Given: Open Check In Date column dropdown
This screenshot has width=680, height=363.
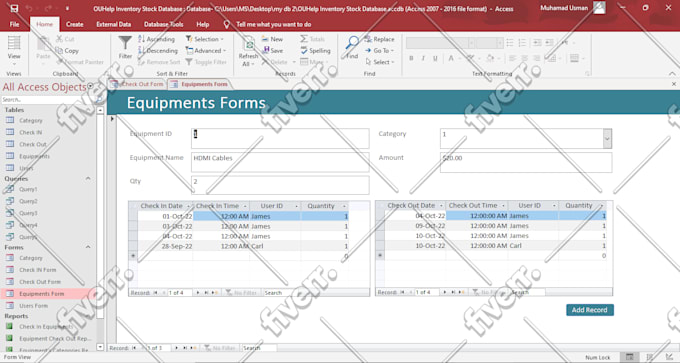Looking at the screenshot, I should click(189, 206).
